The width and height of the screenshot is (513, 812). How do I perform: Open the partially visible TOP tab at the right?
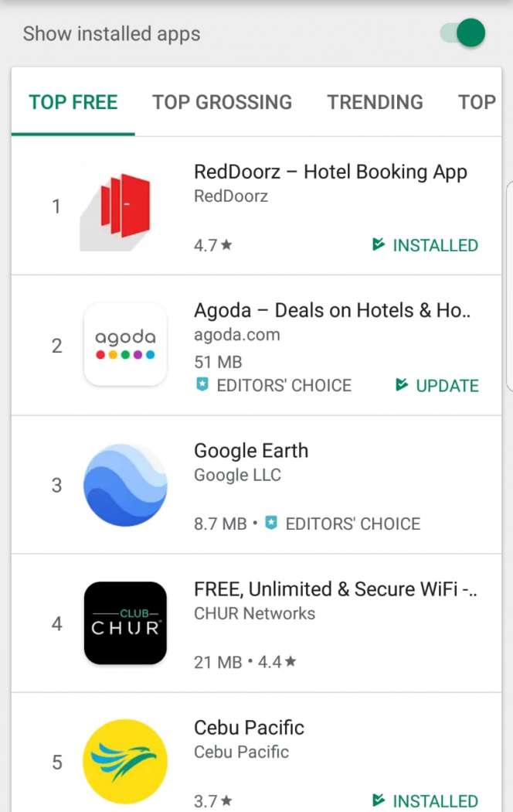(x=477, y=102)
